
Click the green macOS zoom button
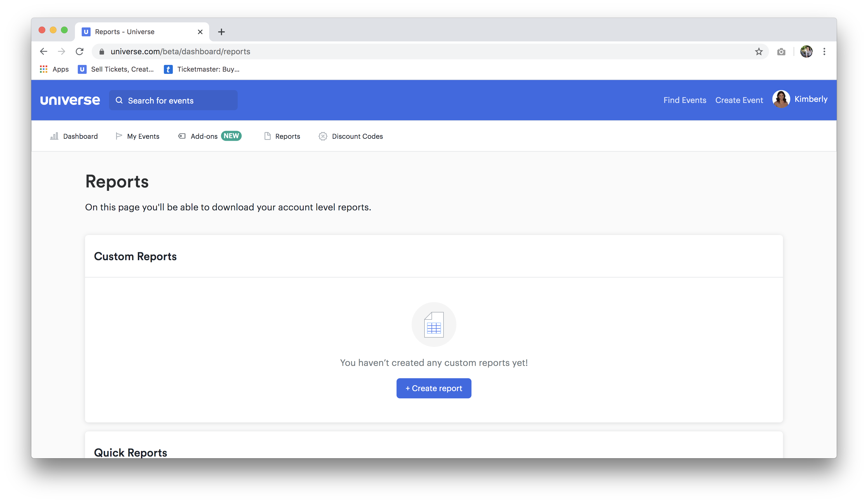coord(64,30)
